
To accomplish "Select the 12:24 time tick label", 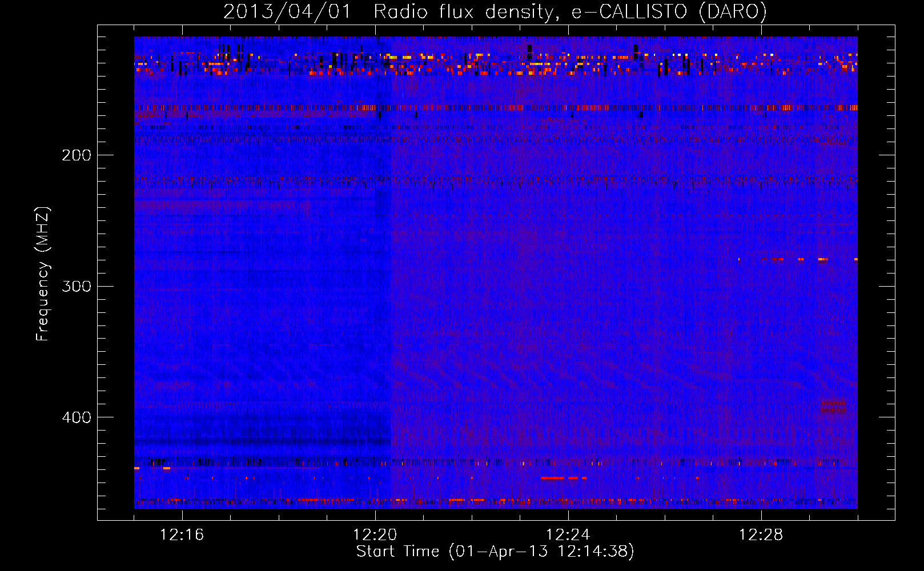I will click(568, 535).
